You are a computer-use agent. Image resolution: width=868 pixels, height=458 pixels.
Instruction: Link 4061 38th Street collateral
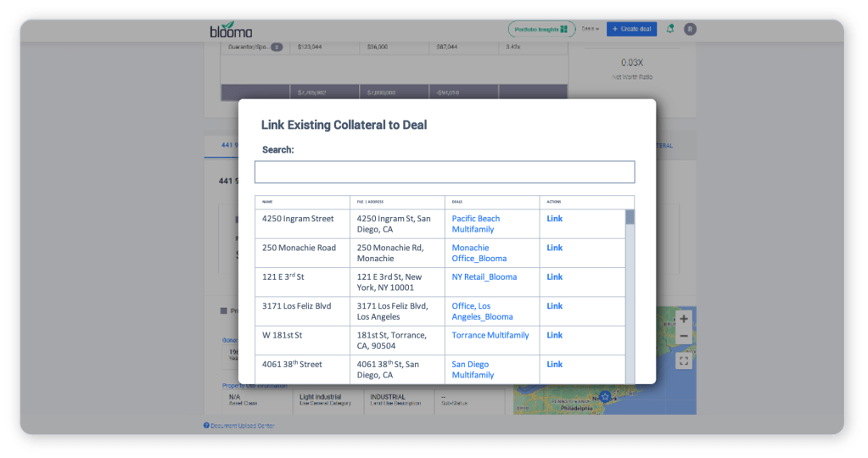pos(555,365)
